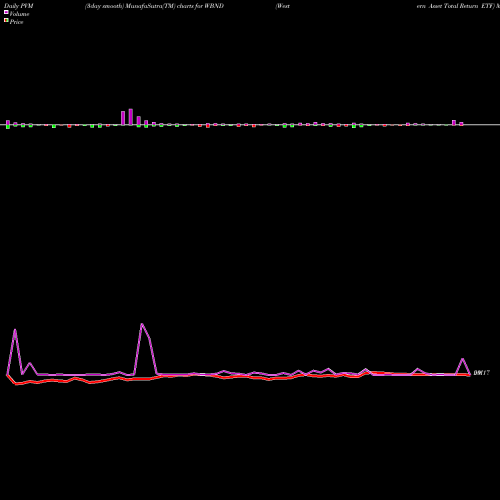Screen dimensions: 500x500
Task: Click the Price legend color swatch
Action: coord(6,20)
